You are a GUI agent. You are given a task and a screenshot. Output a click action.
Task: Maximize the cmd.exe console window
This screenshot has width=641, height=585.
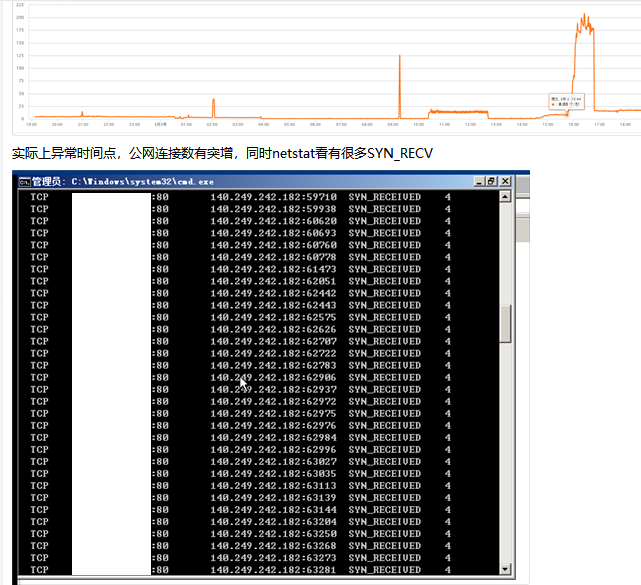click(x=492, y=182)
